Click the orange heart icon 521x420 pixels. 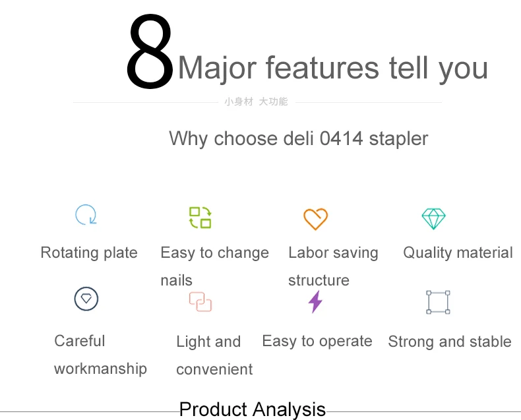(316, 219)
